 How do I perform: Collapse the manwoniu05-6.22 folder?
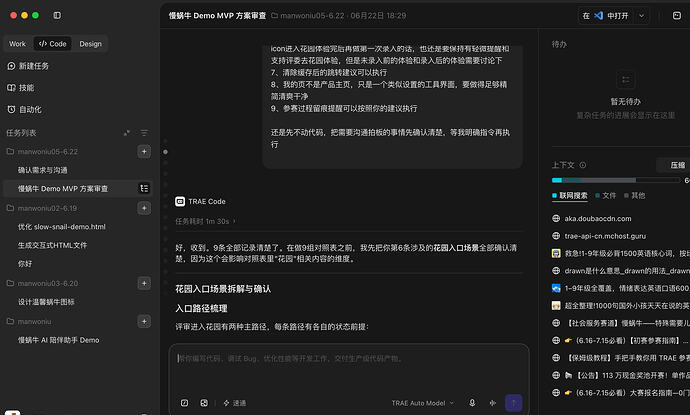pos(42,152)
